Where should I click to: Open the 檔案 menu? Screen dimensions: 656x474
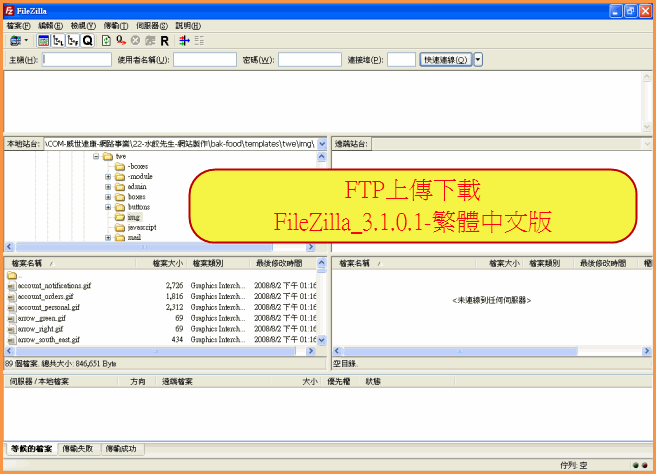point(19,25)
